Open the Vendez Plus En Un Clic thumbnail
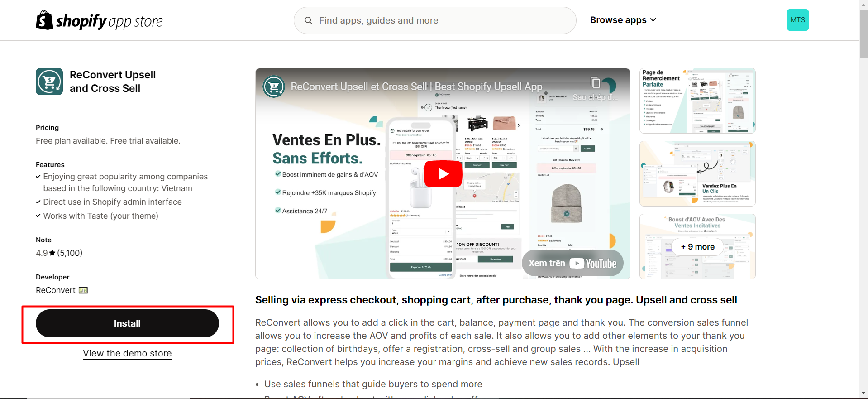The image size is (868, 399). pos(697,173)
